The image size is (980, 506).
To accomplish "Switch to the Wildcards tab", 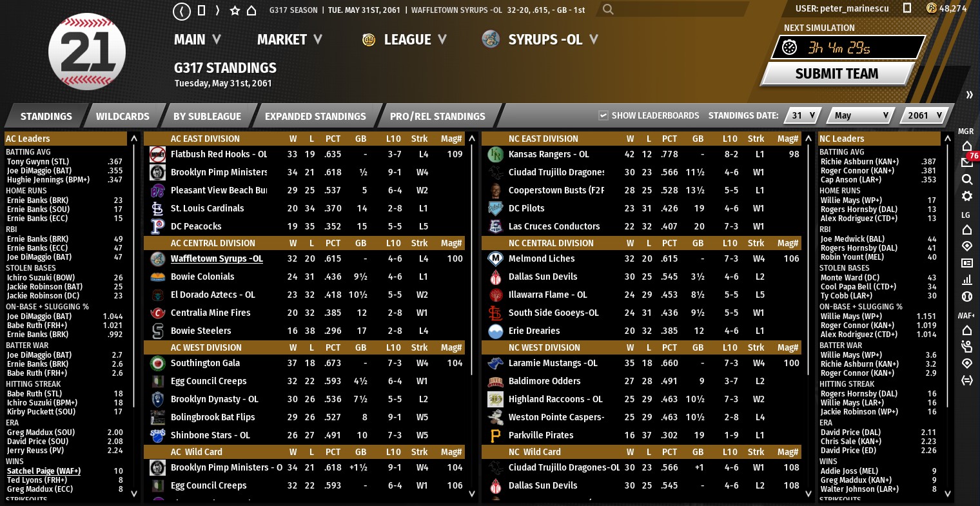I will tap(122, 117).
